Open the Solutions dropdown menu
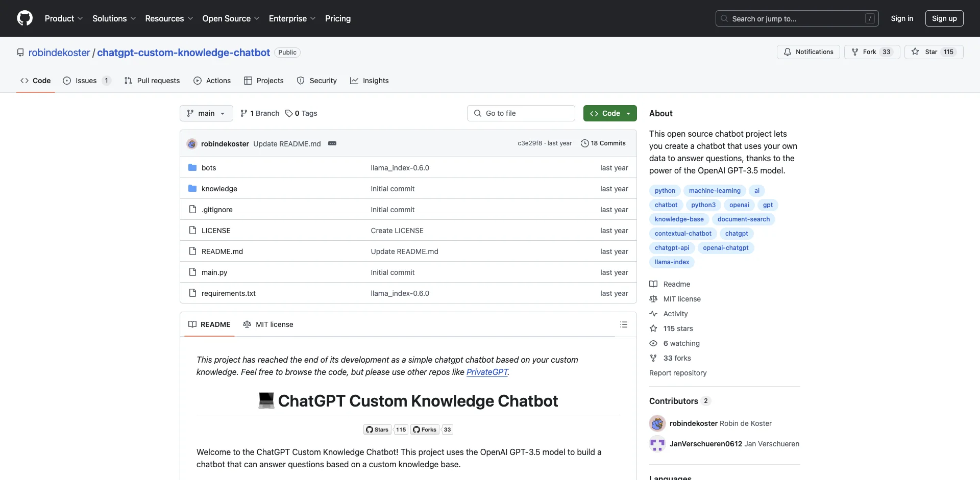This screenshot has width=980, height=480. (114, 18)
